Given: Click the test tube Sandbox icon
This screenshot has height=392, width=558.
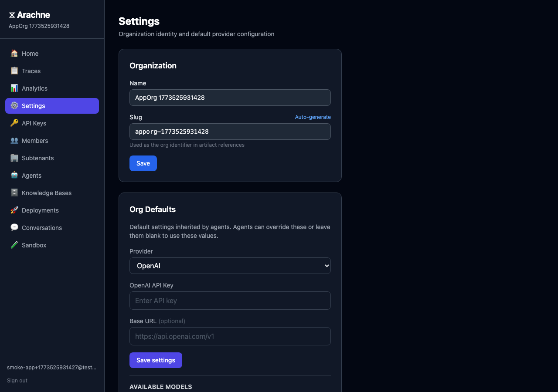Looking at the screenshot, I should pyautogui.click(x=14, y=245).
